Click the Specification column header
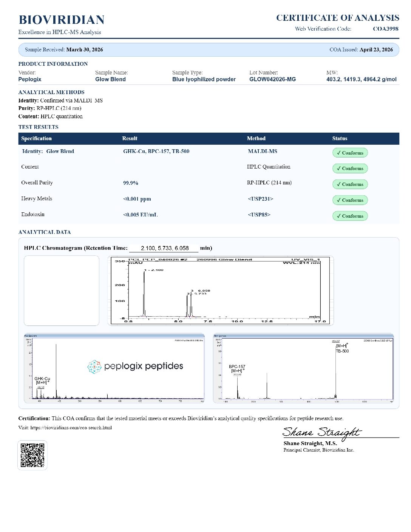This screenshot has height=532, width=411. coord(36,139)
